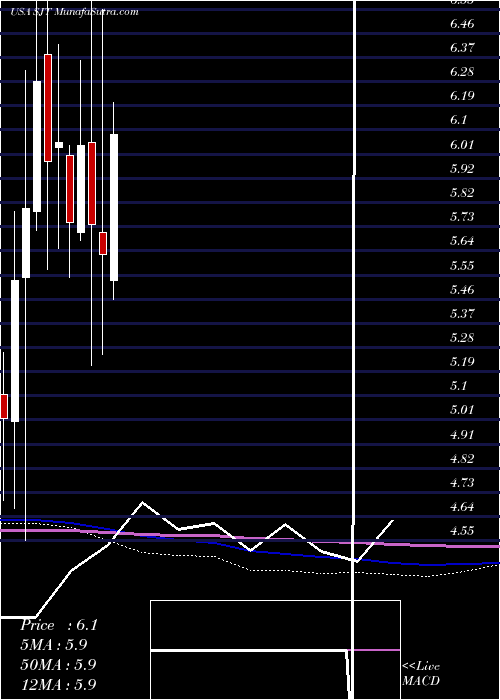The width and height of the screenshot is (500, 700).
Task: Select the 4.91 price axis label
Action: click(462, 435)
